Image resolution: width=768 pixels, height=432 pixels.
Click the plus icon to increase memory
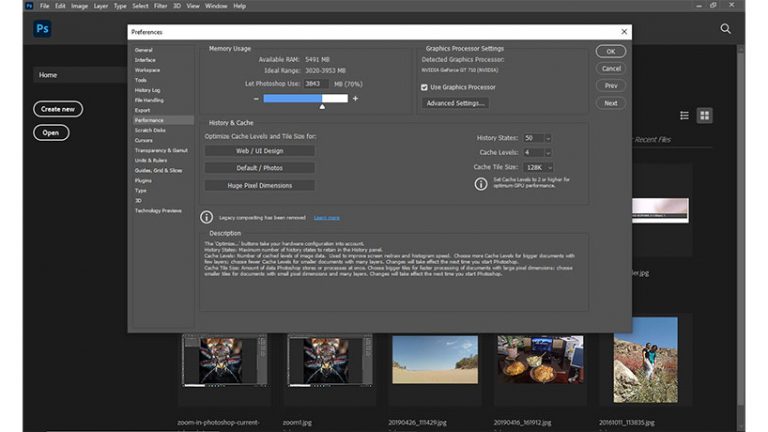coord(355,98)
